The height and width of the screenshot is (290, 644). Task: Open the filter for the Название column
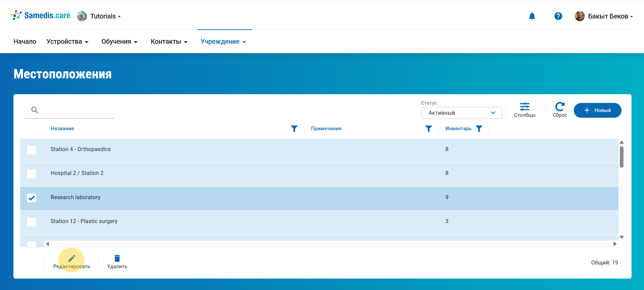coord(294,129)
